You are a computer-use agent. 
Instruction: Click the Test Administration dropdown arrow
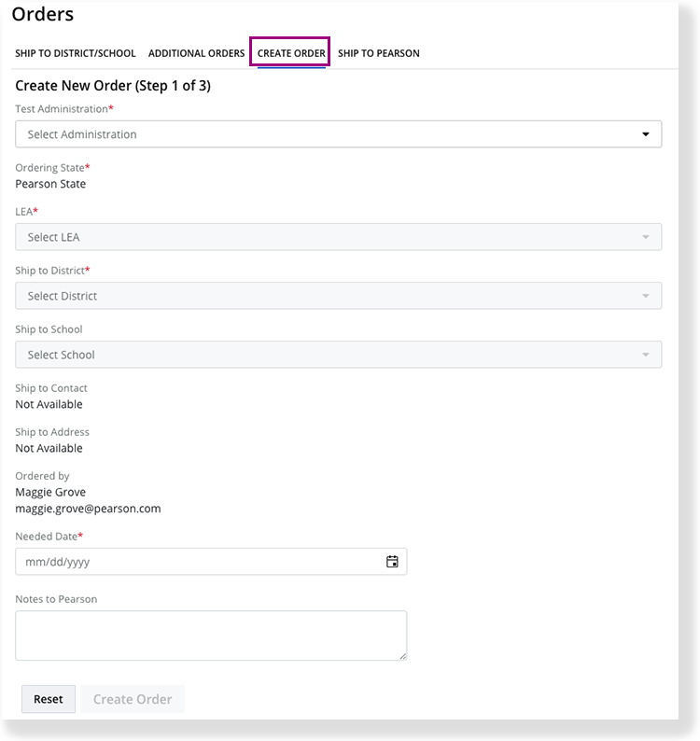pos(645,134)
